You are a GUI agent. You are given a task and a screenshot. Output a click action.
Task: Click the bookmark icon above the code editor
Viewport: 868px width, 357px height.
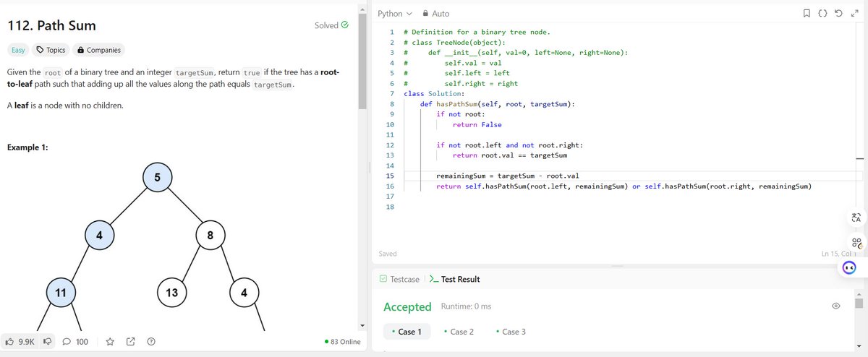(807, 13)
